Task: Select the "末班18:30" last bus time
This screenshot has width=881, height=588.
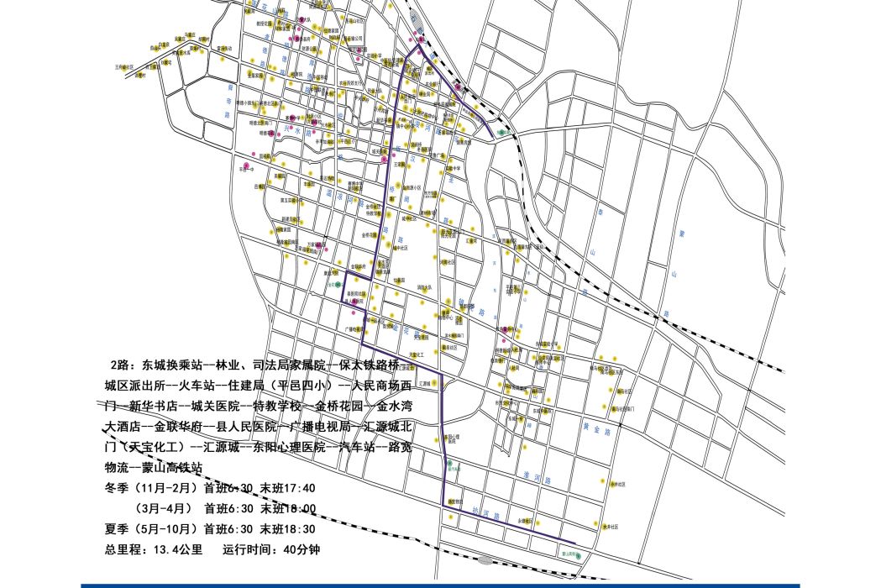Action: [288, 529]
